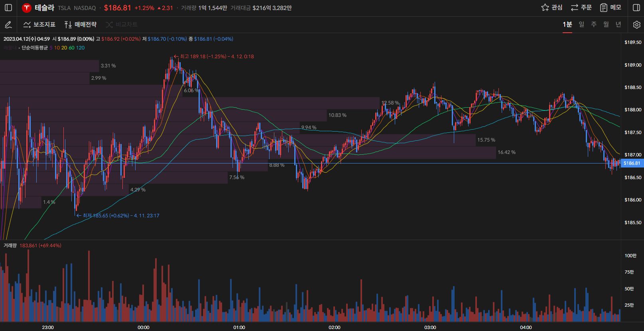Select the purple 5 moving average
Image resolution: width=644 pixels, height=331 pixels.
(x=51, y=48)
